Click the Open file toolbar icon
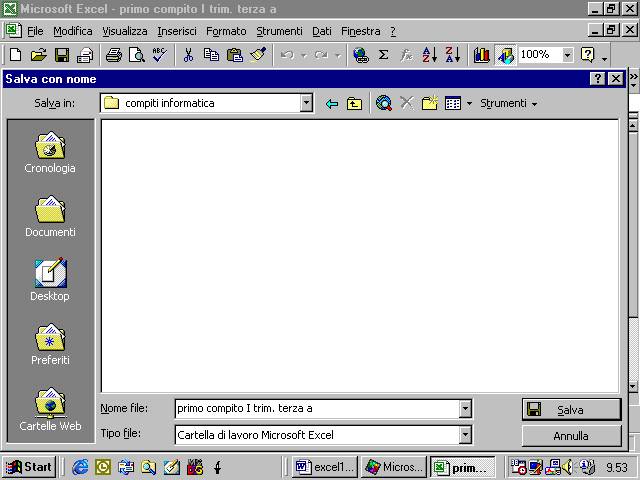The height and width of the screenshot is (480, 640). (39, 55)
